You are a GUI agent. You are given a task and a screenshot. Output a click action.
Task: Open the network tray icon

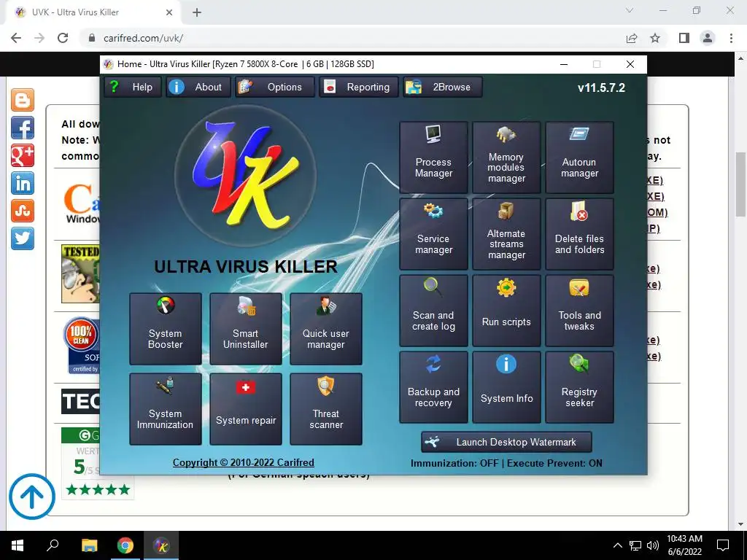pyautogui.click(x=635, y=545)
